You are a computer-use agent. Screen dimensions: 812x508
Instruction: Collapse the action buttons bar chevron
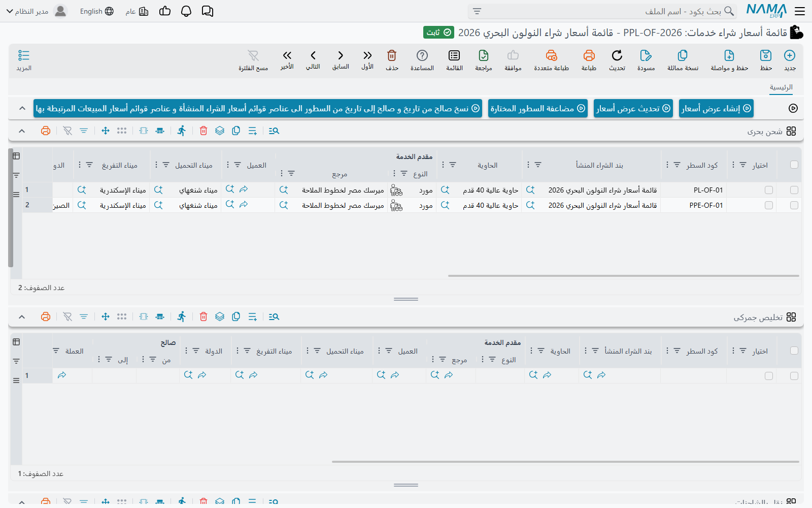22,108
